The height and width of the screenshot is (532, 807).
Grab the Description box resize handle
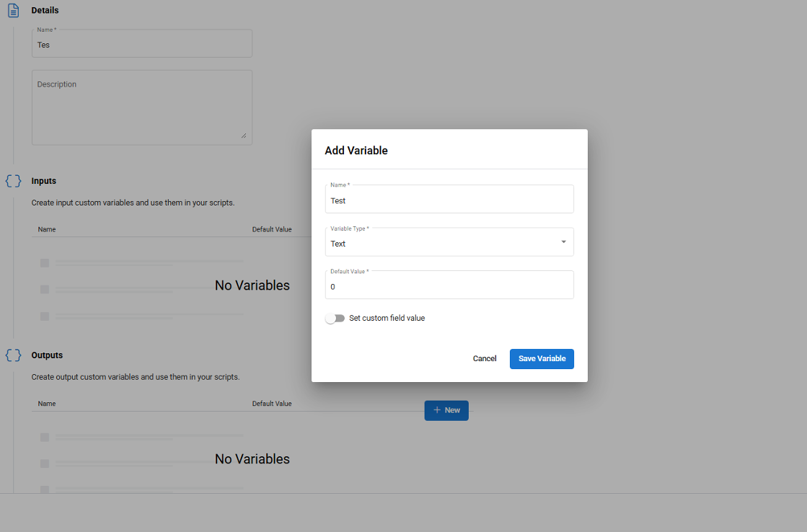point(243,136)
